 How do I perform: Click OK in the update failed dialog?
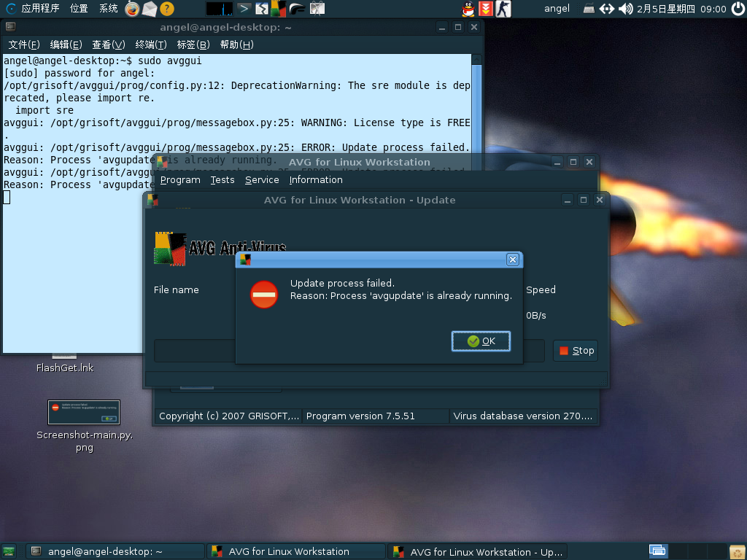point(481,341)
